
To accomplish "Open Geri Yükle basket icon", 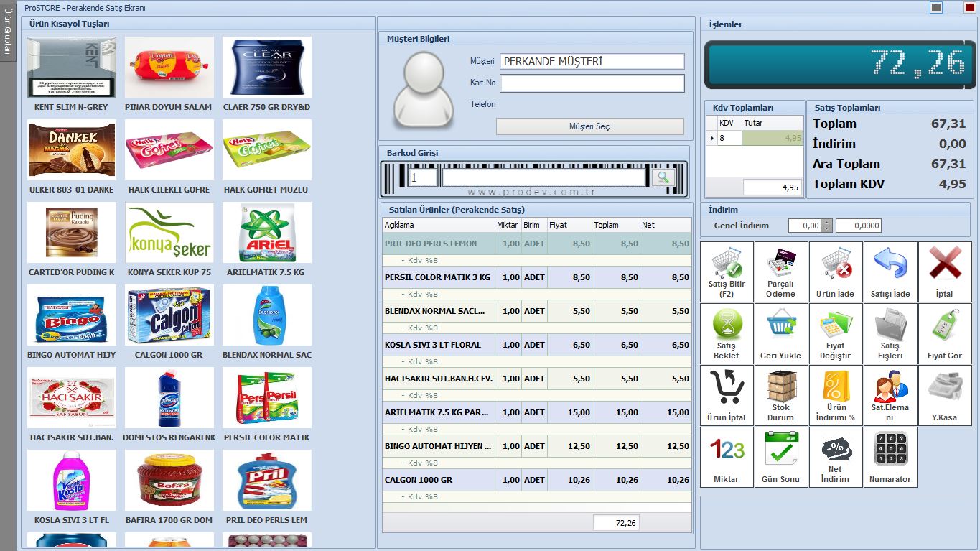I will (780, 333).
